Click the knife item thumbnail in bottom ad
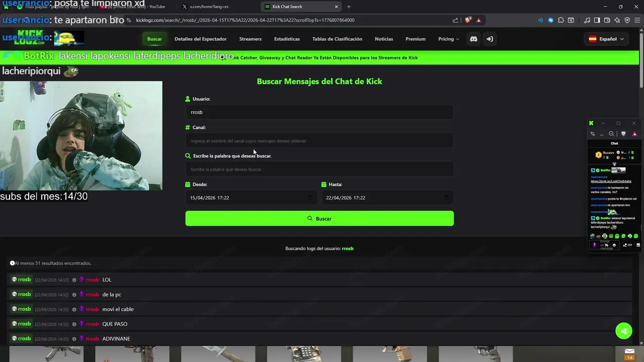This screenshot has height=362, width=644. click(x=217, y=353)
